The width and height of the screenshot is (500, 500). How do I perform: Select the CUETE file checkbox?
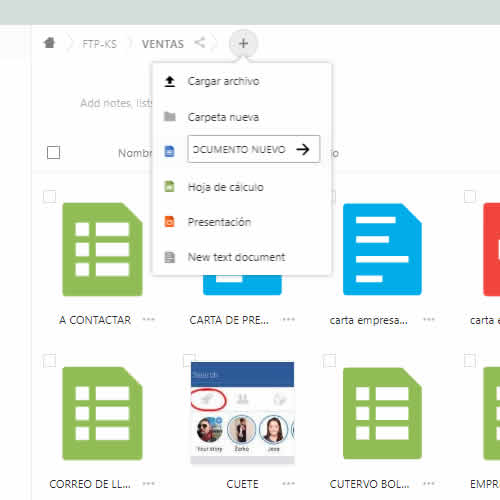tap(189, 360)
